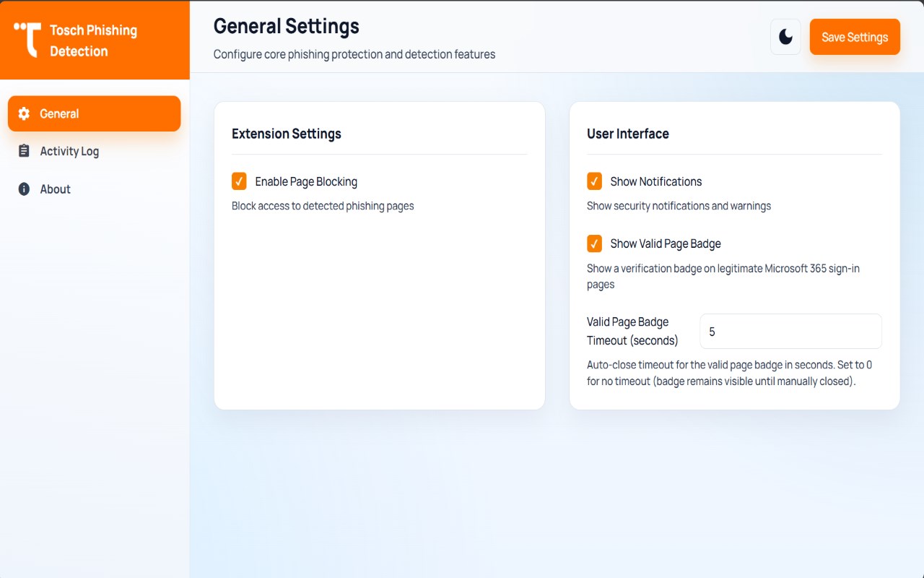Click the Extension Settings card heading
924x578 pixels.
pyautogui.click(x=287, y=134)
